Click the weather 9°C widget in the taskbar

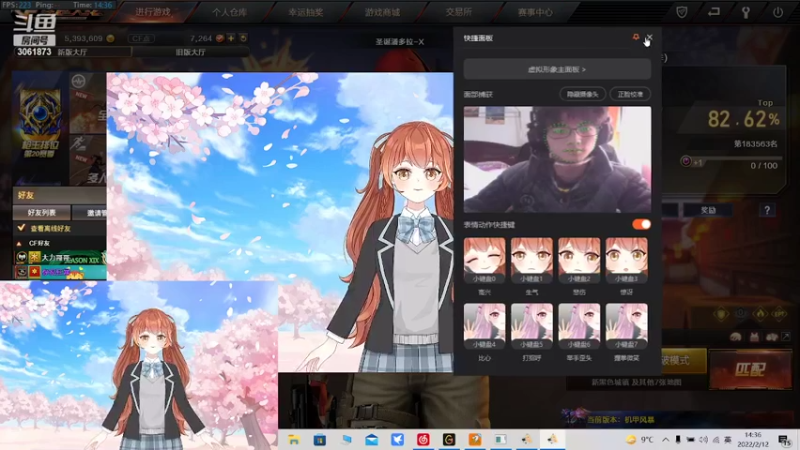(640, 439)
